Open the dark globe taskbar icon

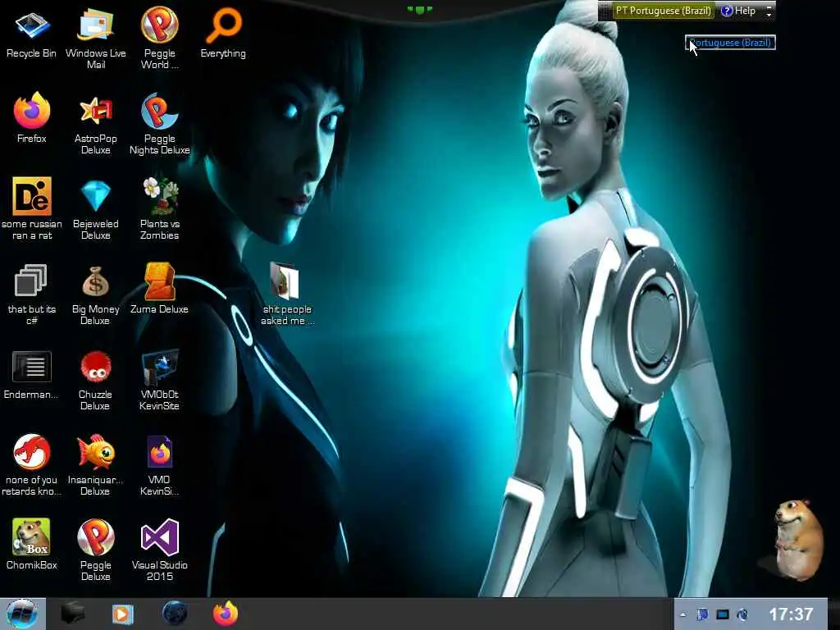(x=175, y=614)
